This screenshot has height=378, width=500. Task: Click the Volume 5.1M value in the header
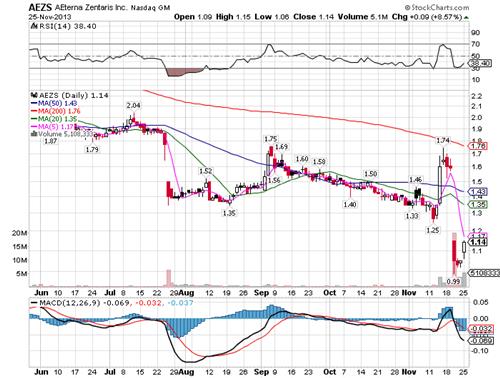[363, 17]
